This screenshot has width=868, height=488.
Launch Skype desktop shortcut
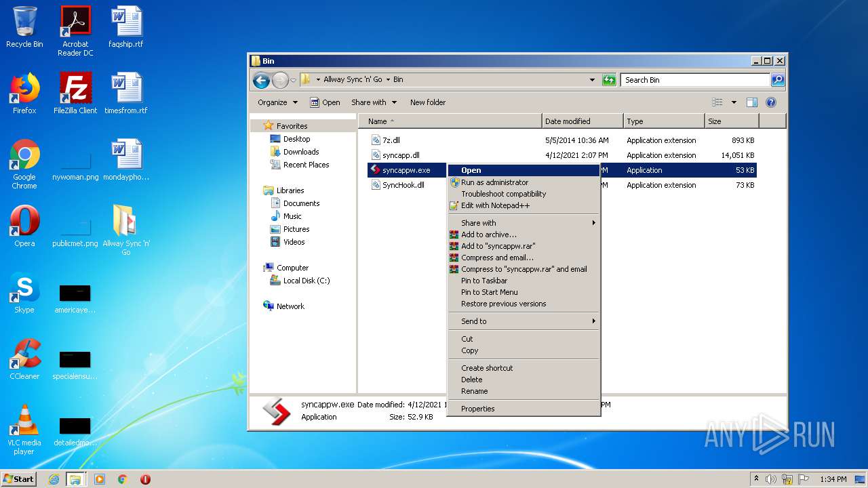click(x=24, y=293)
